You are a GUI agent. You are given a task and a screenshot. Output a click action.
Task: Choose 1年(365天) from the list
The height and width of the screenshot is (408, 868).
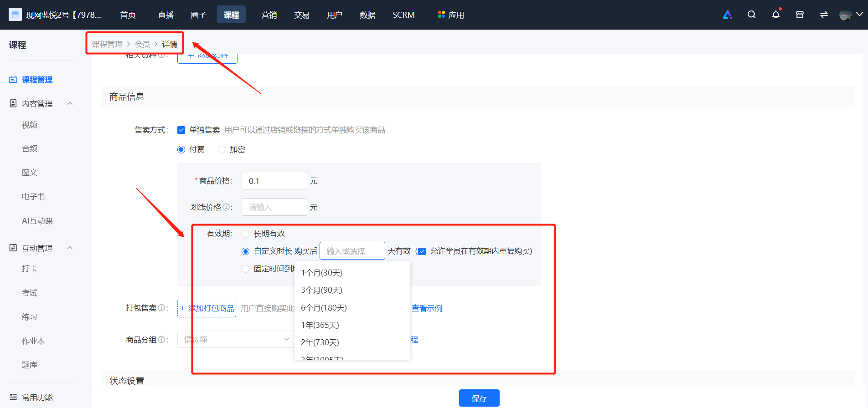352,325
